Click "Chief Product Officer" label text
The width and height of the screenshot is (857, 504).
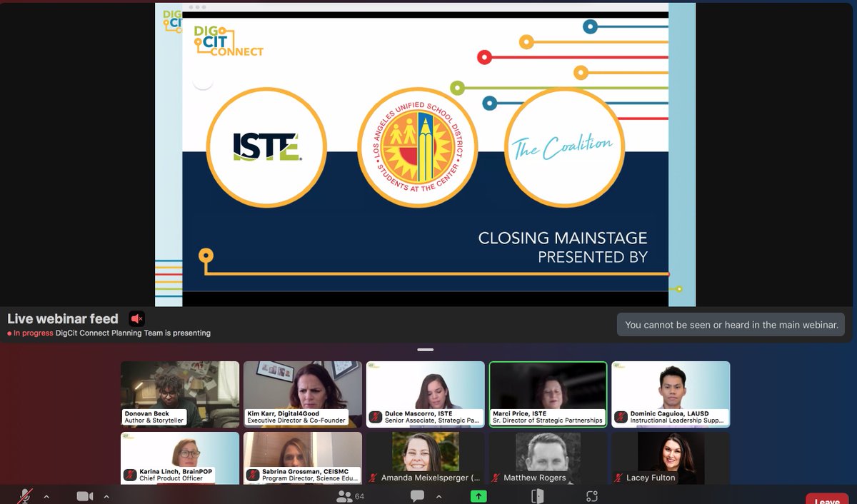point(170,479)
